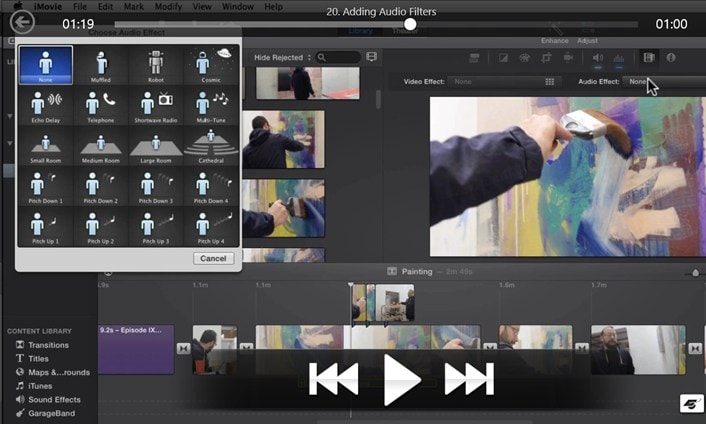Apply the Pitch Up 3 effect
This screenshot has width=706, height=424.
156,227
